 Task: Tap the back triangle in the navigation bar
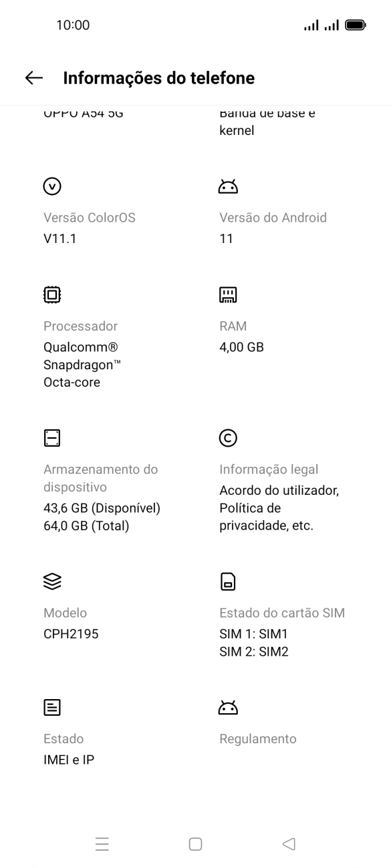(289, 844)
